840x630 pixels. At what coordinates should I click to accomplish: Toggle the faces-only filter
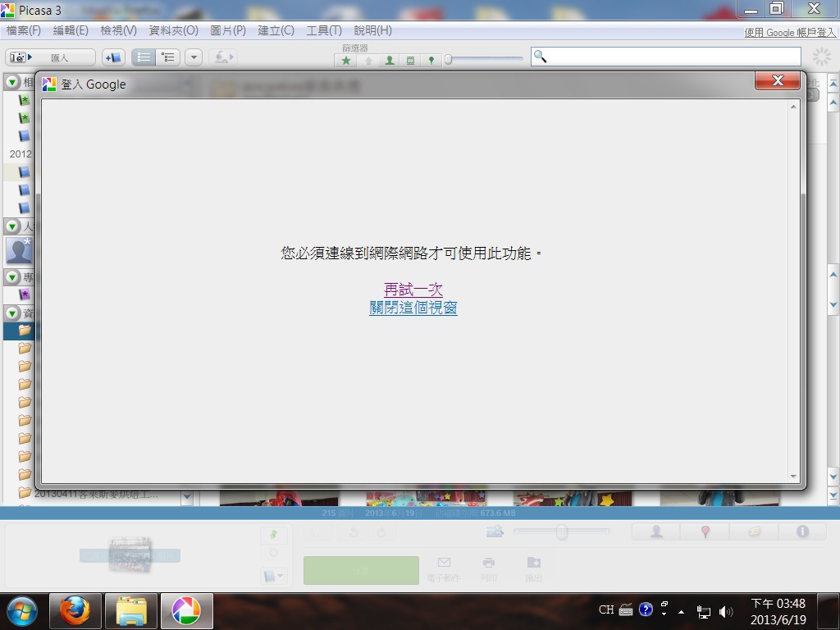390,61
